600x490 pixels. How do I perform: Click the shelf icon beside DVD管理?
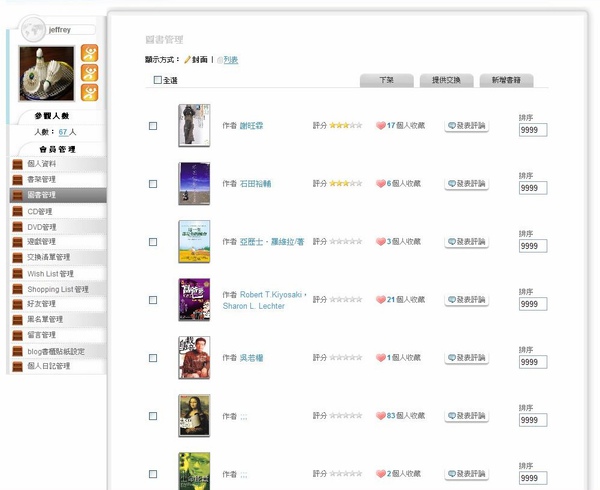(18, 227)
